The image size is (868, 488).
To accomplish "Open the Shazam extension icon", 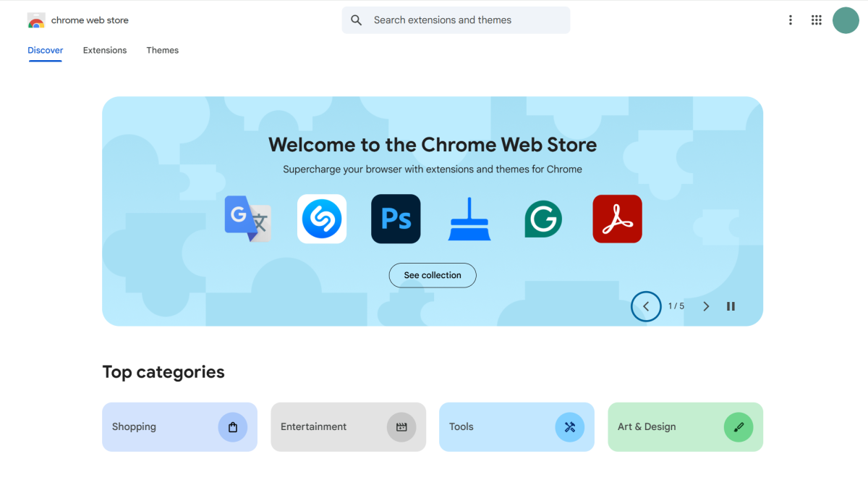I will coord(322,219).
